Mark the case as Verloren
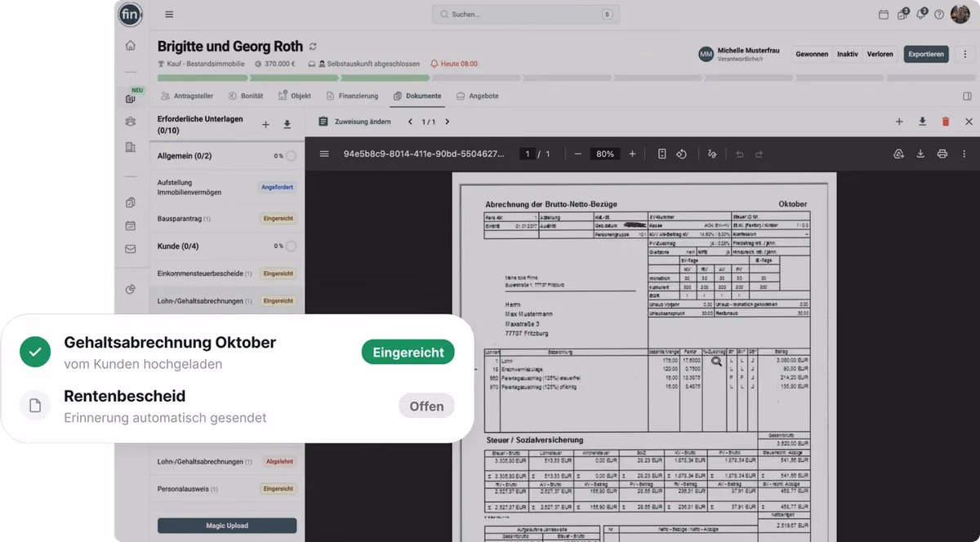The height and width of the screenshot is (542, 980). pyautogui.click(x=880, y=54)
